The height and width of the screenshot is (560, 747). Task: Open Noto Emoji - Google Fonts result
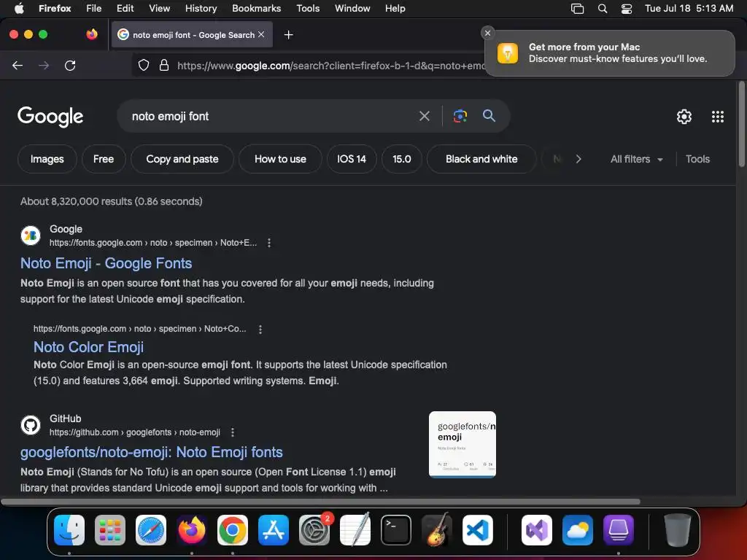point(107,263)
